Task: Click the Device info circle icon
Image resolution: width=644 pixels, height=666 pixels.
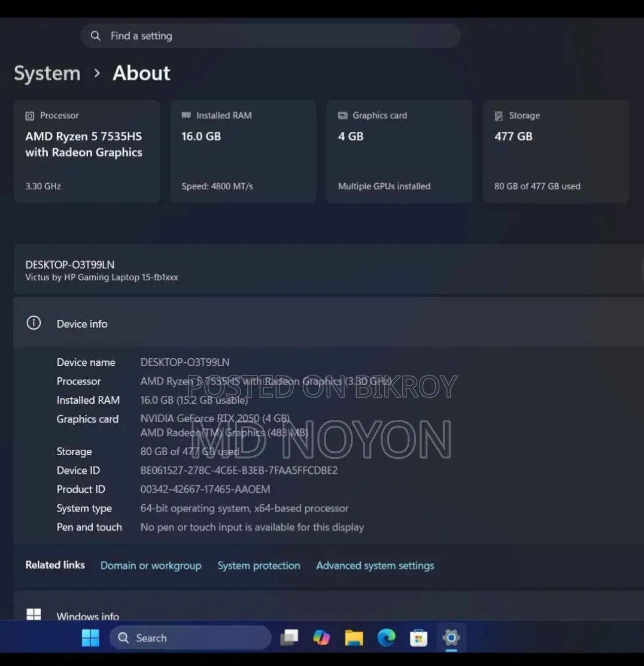Action: tap(34, 323)
